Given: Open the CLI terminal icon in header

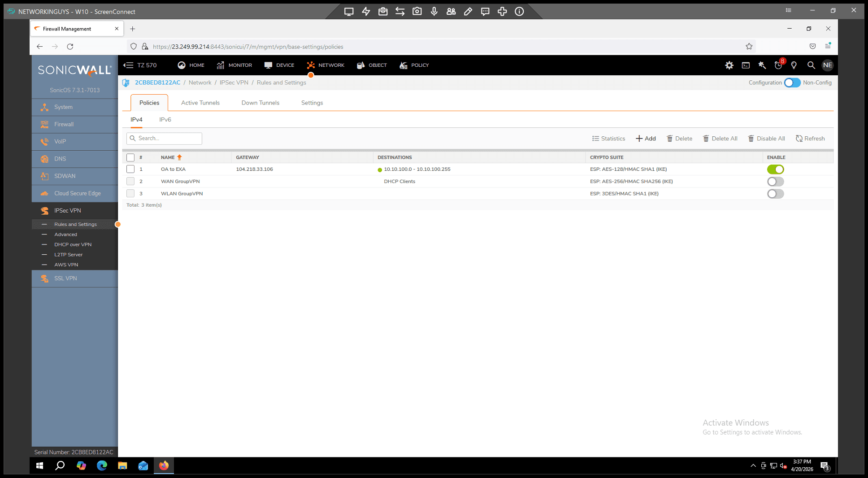Looking at the screenshot, I should click(746, 65).
